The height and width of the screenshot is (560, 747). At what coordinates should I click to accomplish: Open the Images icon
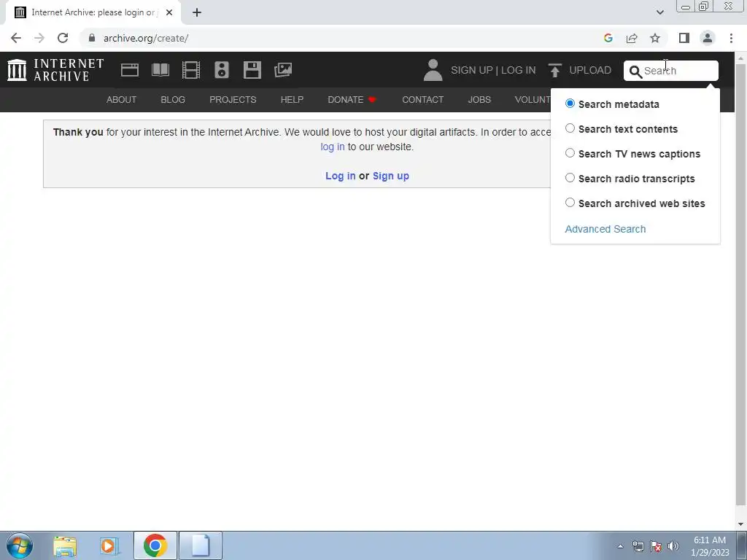283,70
